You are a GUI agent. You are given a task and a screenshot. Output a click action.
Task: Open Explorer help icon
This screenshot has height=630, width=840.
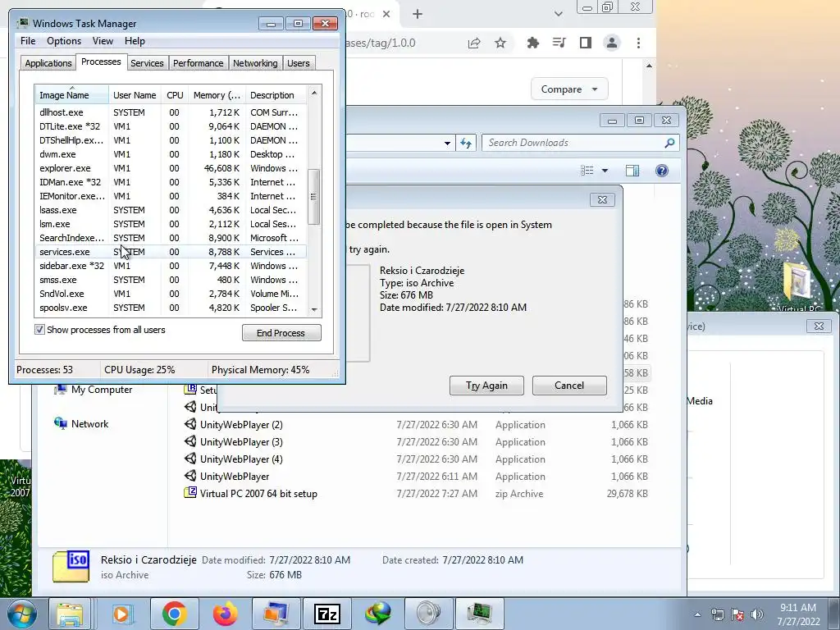tap(662, 171)
